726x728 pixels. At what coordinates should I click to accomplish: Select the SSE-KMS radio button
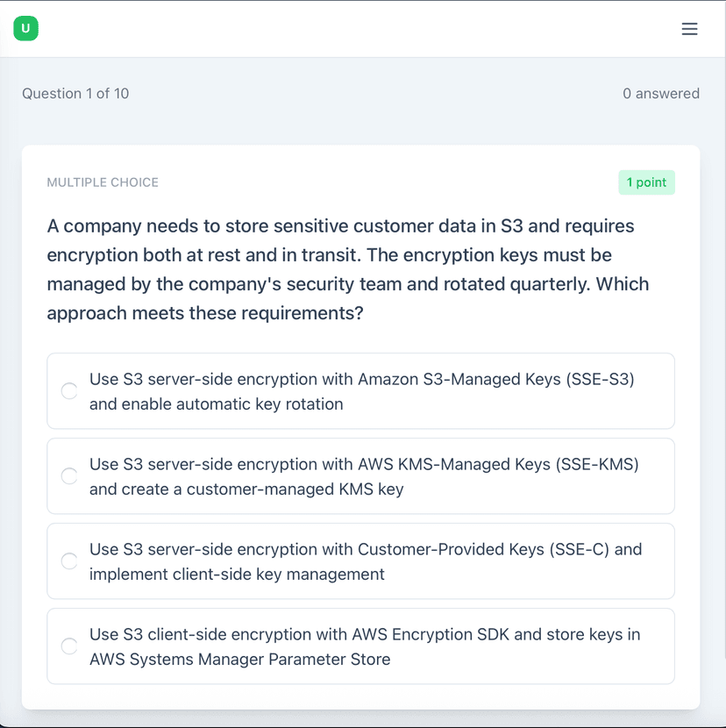pos(69,476)
